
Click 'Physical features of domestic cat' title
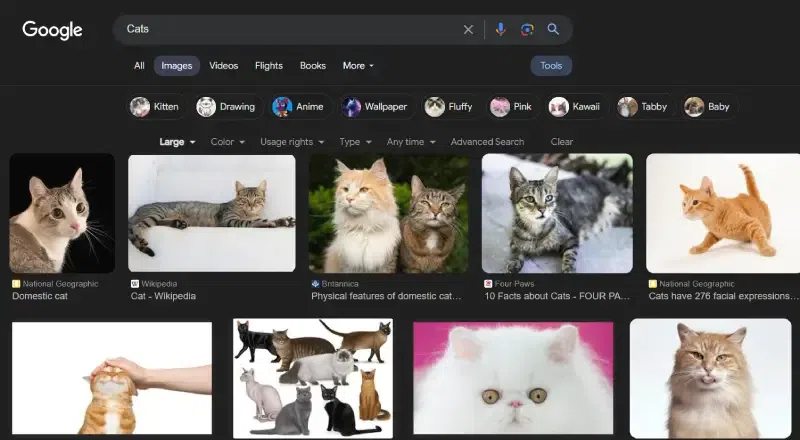tap(386, 296)
